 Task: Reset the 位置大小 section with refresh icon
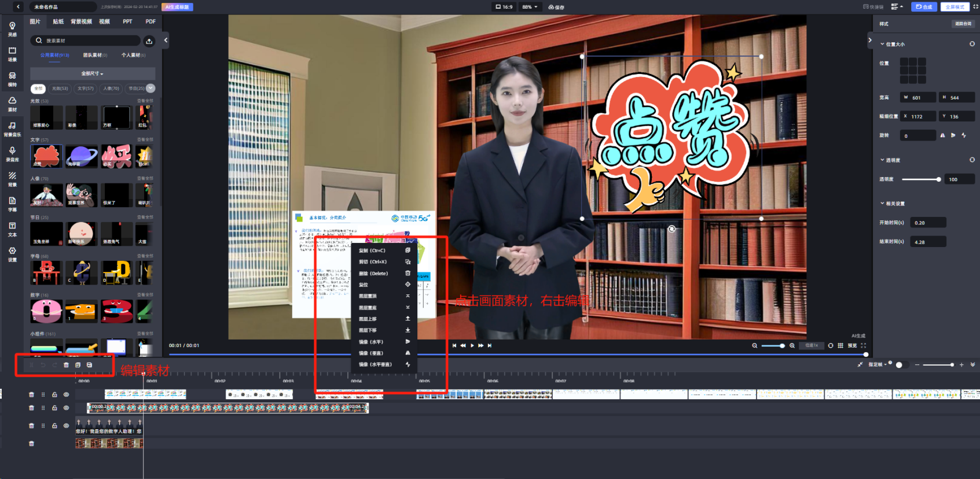(972, 44)
